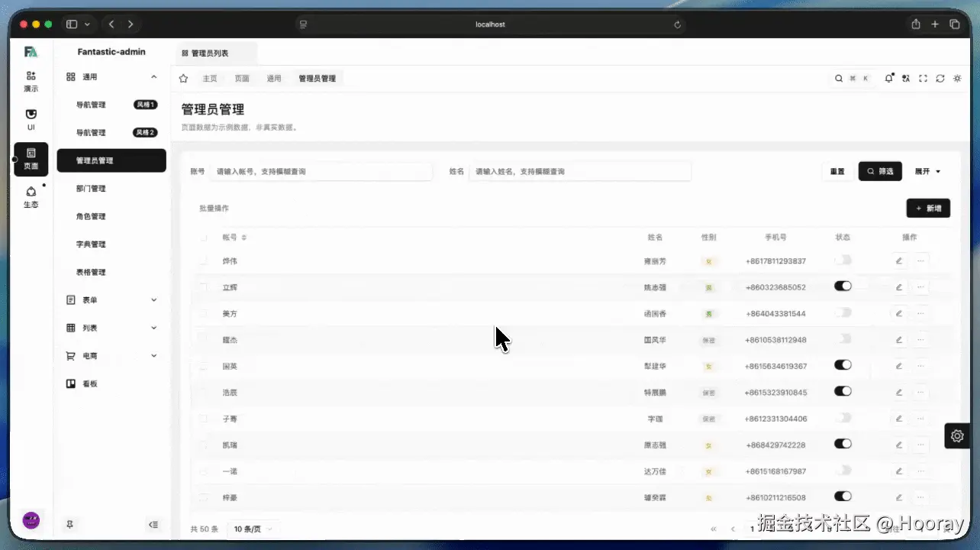
Task: Open the floating settings gear panel
Action: tap(957, 436)
